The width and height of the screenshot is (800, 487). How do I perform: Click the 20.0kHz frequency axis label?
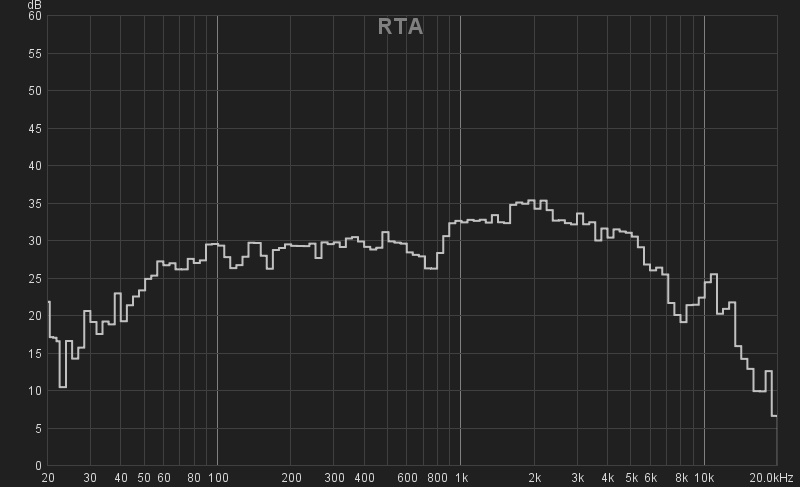[x=771, y=478]
